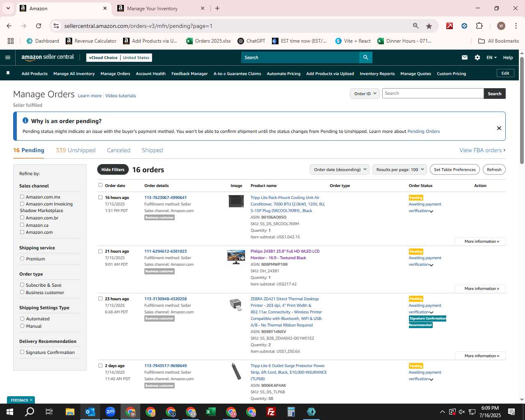
Task: Switch to the Shipped orders tab
Action: pyautogui.click(x=152, y=150)
